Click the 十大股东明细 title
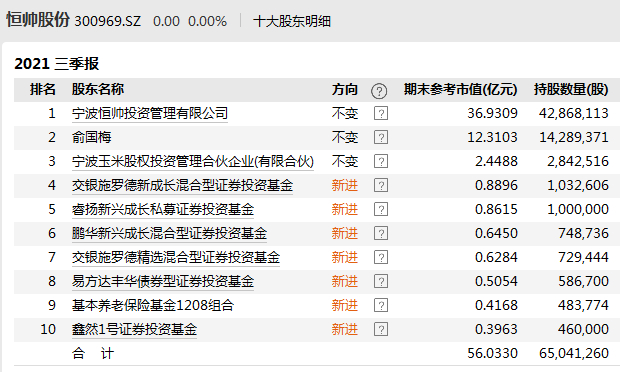The width and height of the screenshot is (620, 372). pos(292,21)
